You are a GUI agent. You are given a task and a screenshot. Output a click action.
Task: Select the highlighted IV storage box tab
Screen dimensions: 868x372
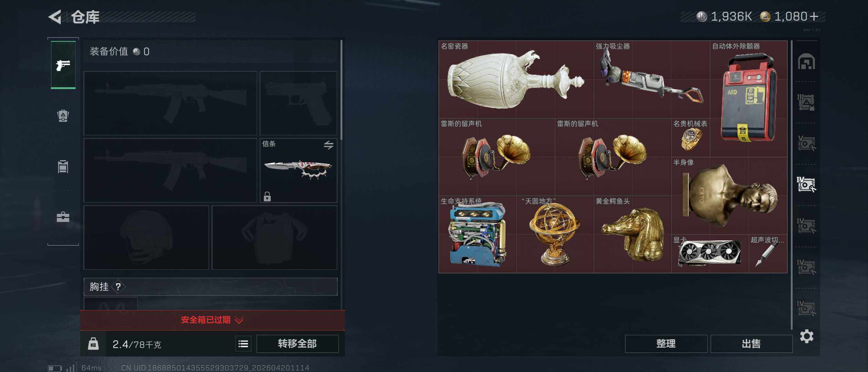(806, 185)
